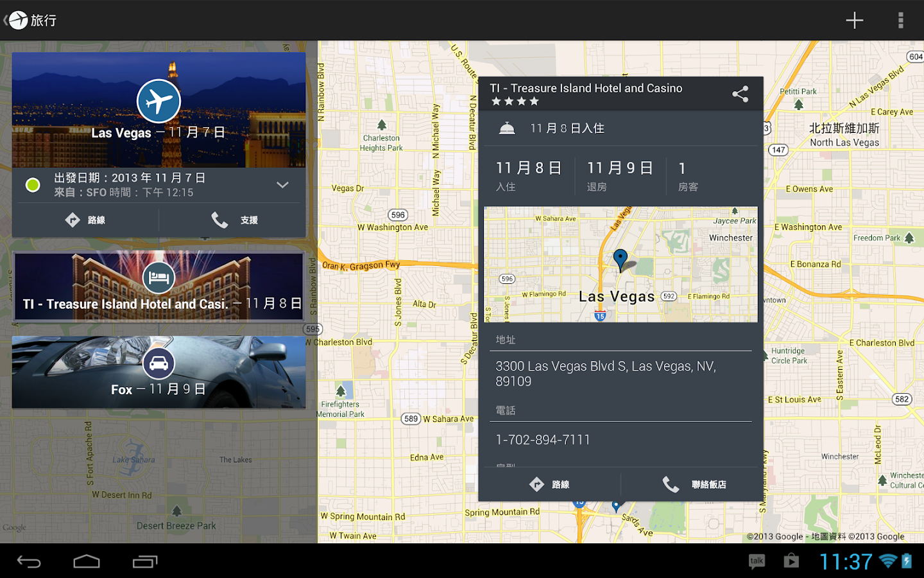Screen dimensions: 924x578
Task: Tap the phone icon beside 聯絡飯店
Action: [671, 484]
